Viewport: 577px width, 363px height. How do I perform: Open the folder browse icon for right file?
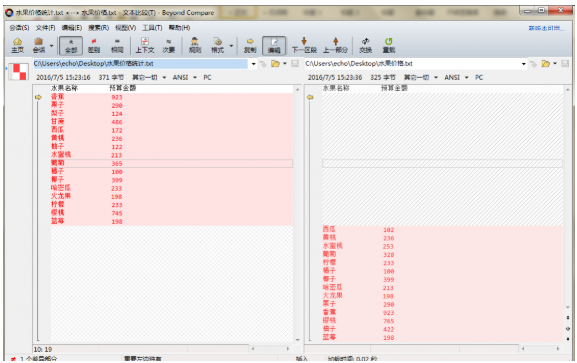tap(545, 64)
